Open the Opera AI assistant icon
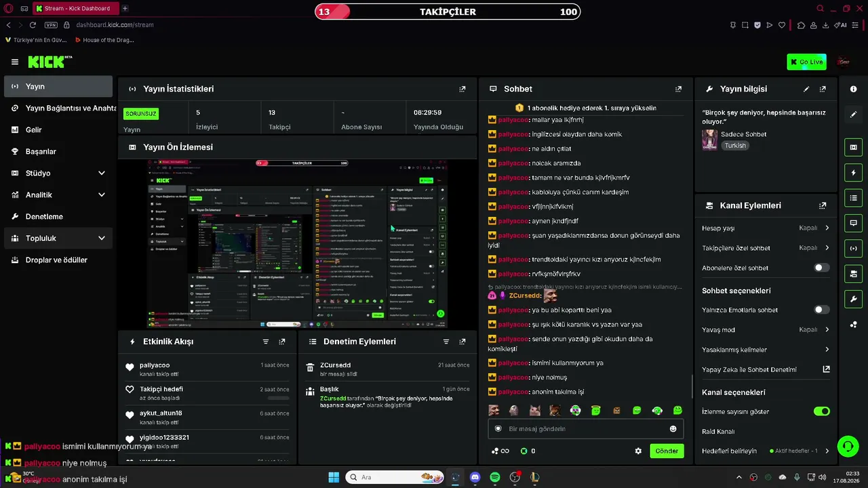Viewport: 868px width, 488px height. pos(840,25)
